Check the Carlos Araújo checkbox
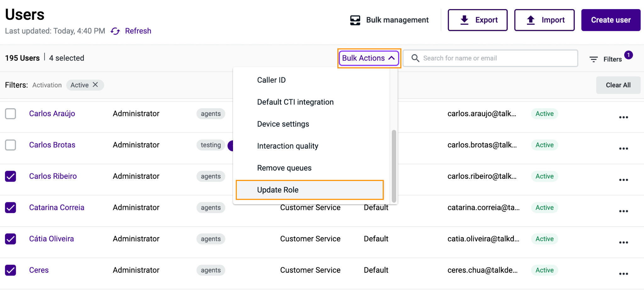This screenshot has height=290, width=644. (11, 114)
